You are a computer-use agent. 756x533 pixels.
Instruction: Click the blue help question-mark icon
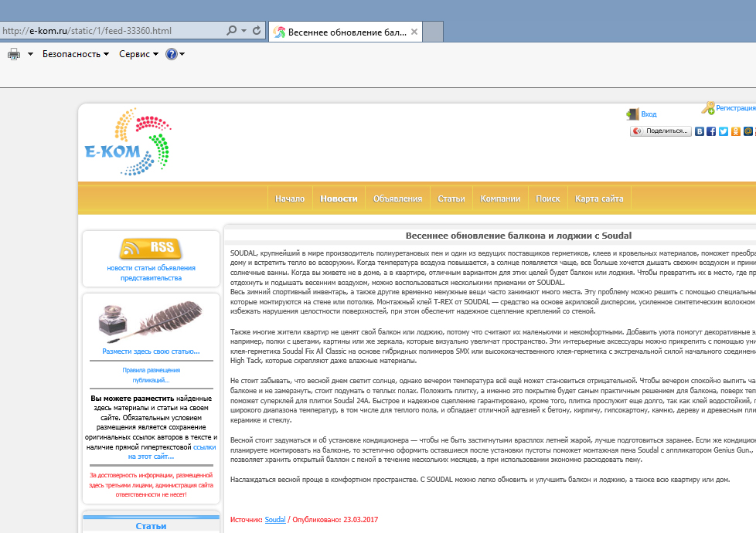click(x=171, y=54)
